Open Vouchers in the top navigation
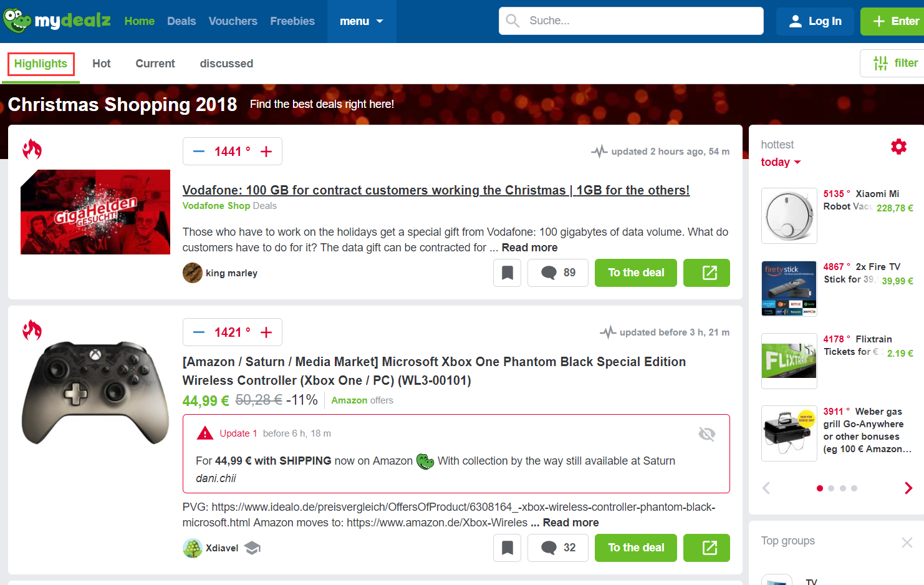The width and height of the screenshot is (924, 585). tap(233, 21)
